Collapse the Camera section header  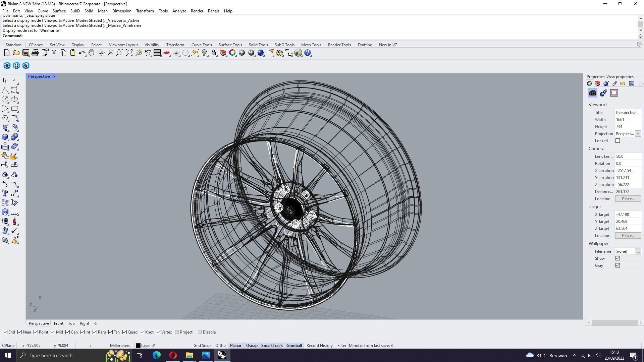click(x=596, y=148)
